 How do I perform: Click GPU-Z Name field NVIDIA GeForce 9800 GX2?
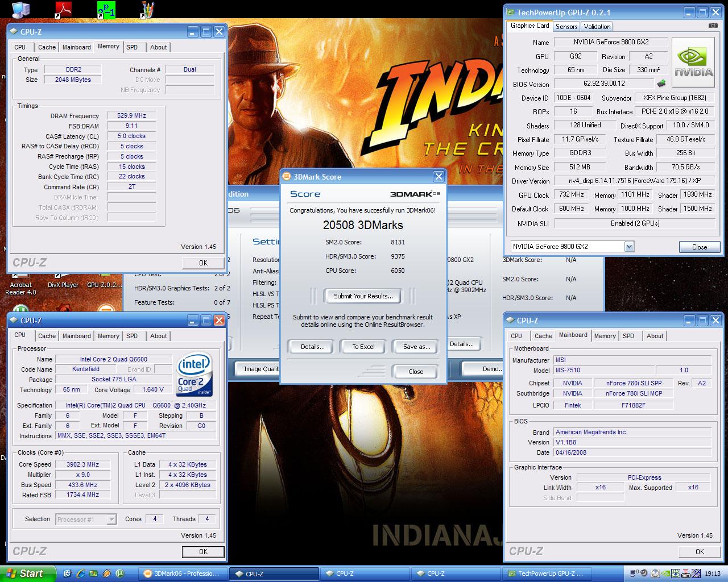(x=611, y=42)
